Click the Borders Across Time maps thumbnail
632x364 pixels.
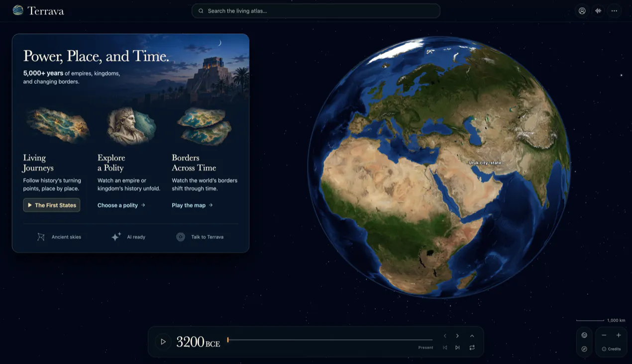click(x=205, y=126)
